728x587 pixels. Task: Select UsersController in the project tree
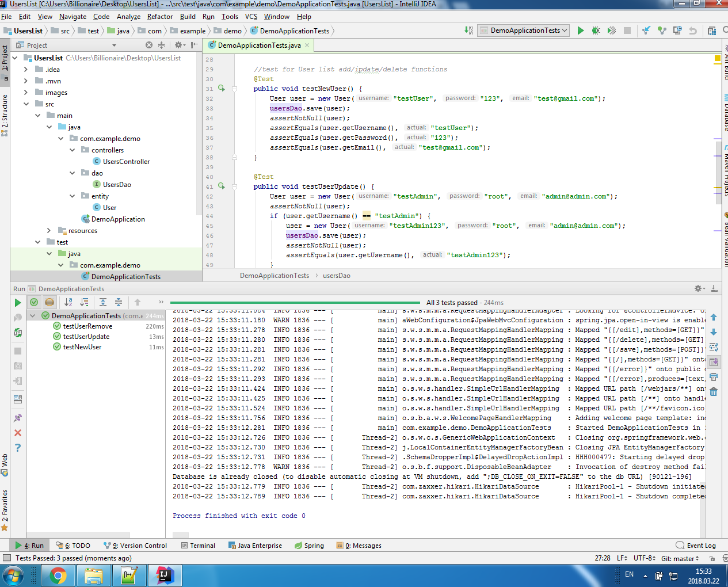click(x=126, y=162)
